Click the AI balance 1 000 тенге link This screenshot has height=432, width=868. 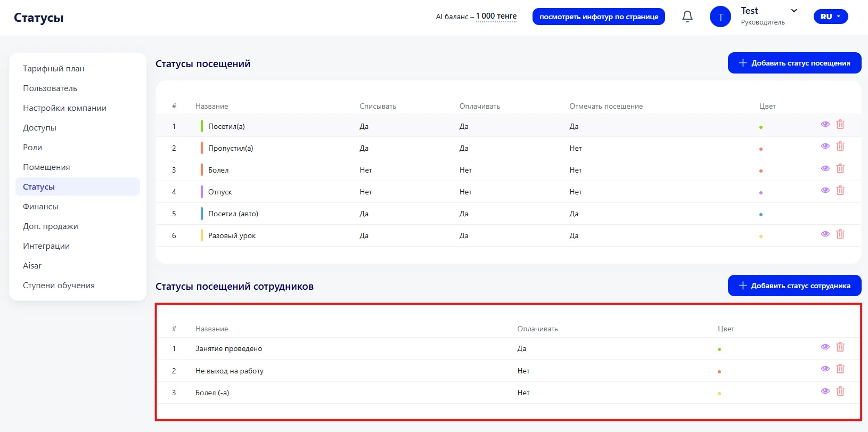tap(496, 17)
